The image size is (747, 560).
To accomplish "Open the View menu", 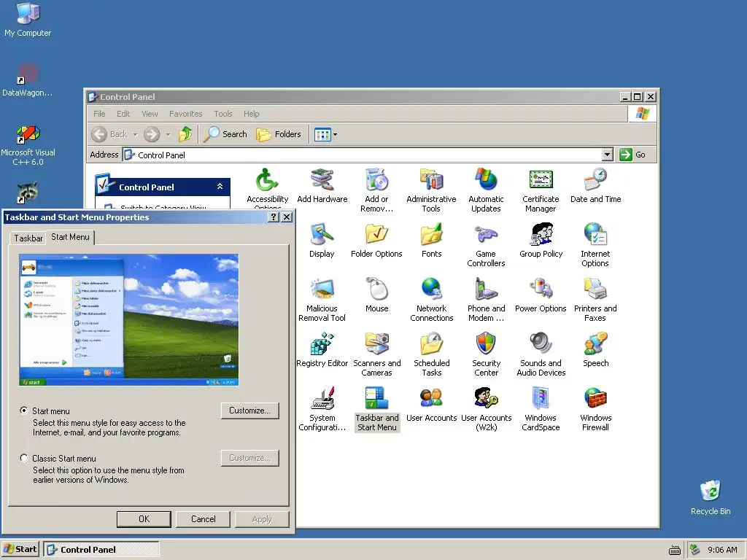I will pyautogui.click(x=150, y=114).
